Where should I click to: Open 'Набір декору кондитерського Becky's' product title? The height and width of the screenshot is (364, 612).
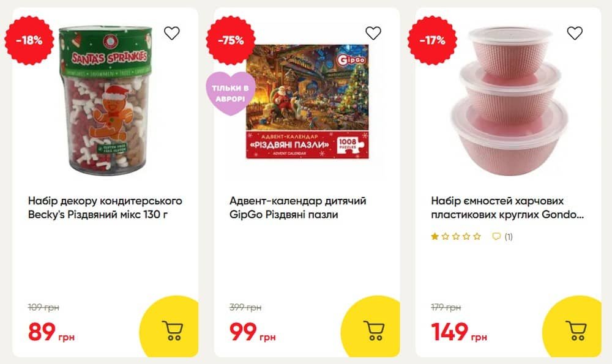(x=105, y=207)
